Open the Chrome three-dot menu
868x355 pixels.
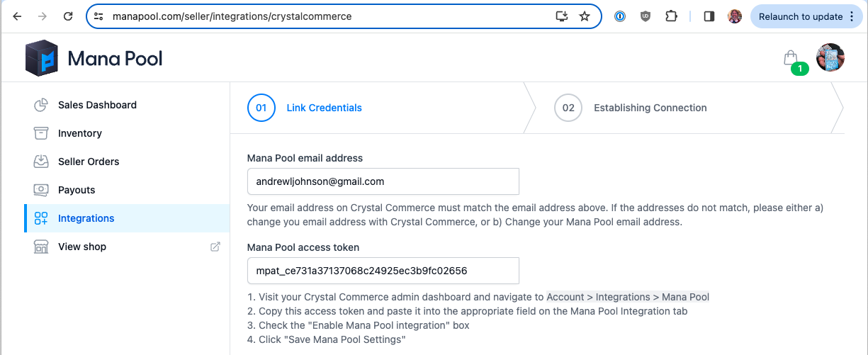point(851,16)
